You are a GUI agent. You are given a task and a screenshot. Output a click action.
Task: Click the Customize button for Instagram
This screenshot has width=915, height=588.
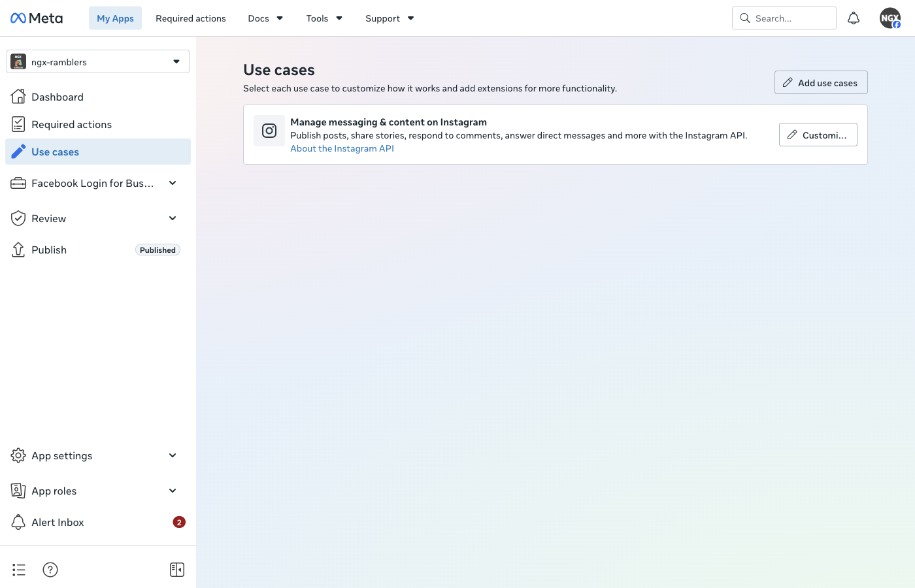[818, 135]
